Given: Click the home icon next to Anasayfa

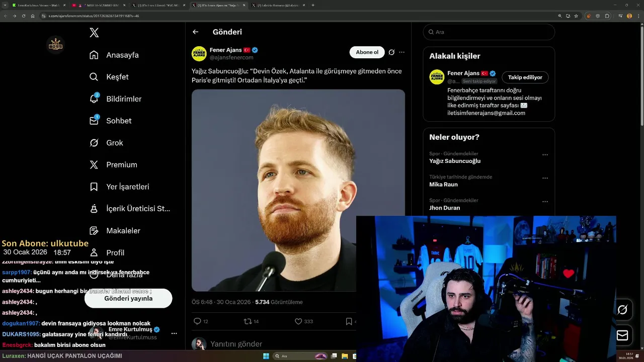Looking at the screenshot, I should pyautogui.click(x=94, y=55).
